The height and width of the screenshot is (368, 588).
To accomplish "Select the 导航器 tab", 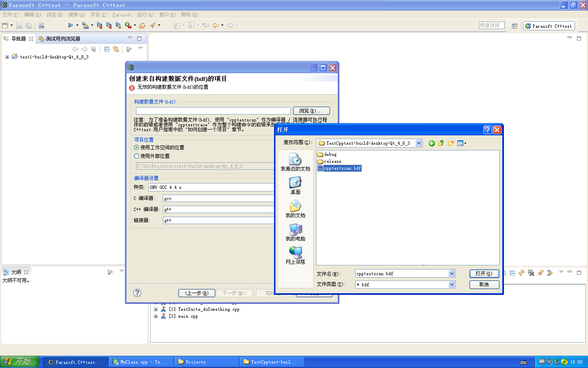I will tap(18, 39).
